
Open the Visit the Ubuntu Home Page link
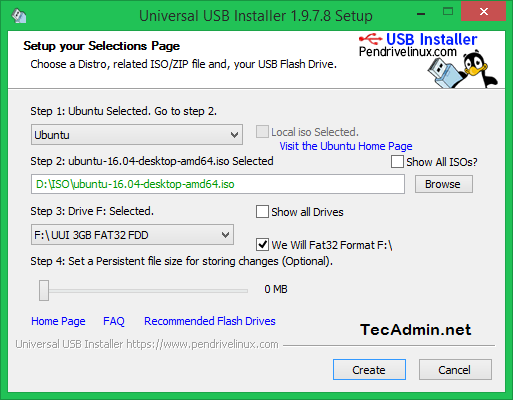[x=346, y=146]
